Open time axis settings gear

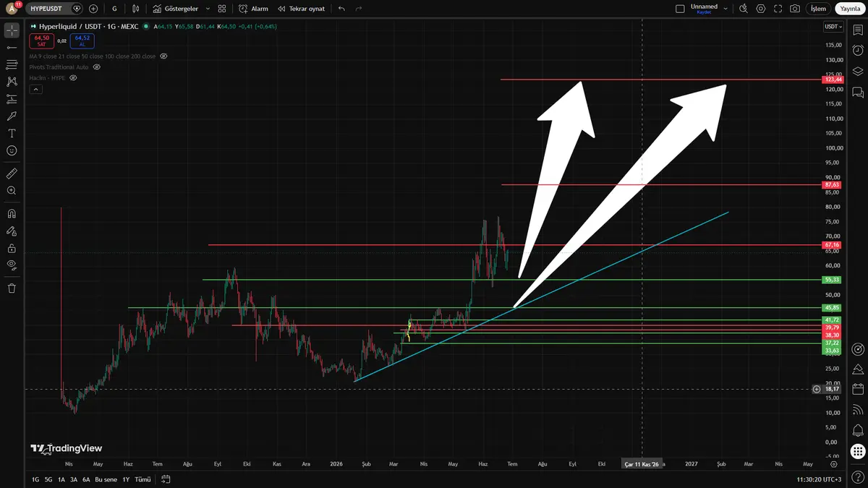pyautogui.click(x=833, y=464)
